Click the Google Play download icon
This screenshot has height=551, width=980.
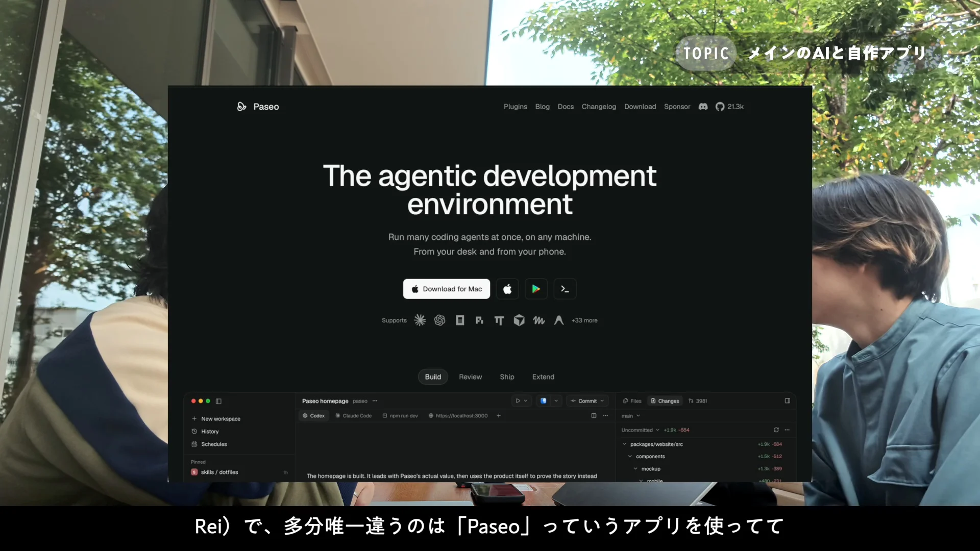(x=536, y=289)
